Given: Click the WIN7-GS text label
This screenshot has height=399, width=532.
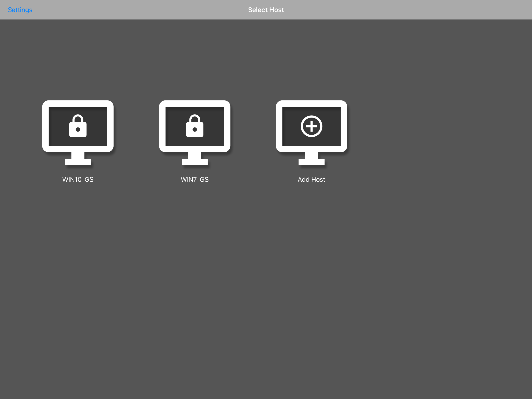Looking at the screenshot, I should 195,179.
